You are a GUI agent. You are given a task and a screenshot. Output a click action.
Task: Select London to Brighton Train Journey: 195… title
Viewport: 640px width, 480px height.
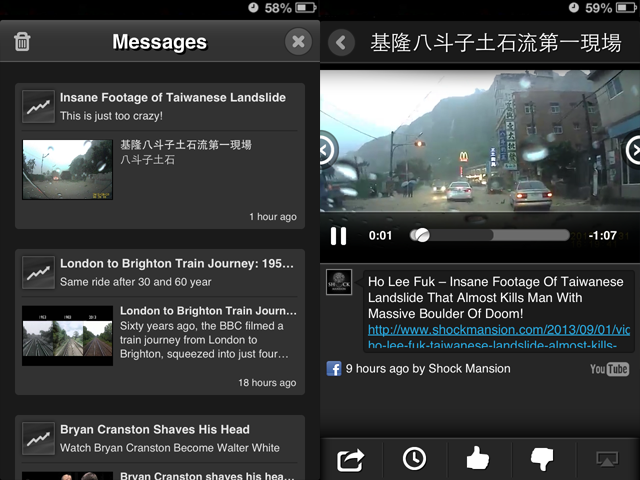coord(177,264)
